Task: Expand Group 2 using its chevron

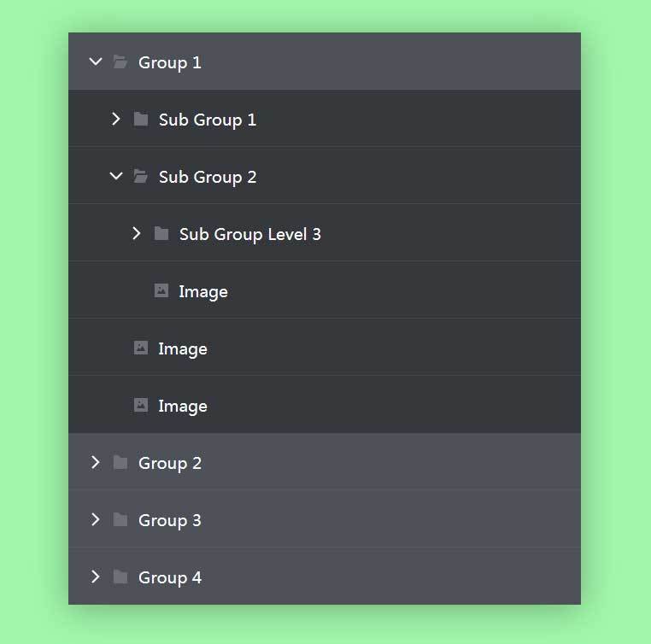Action: click(x=96, y=463)
